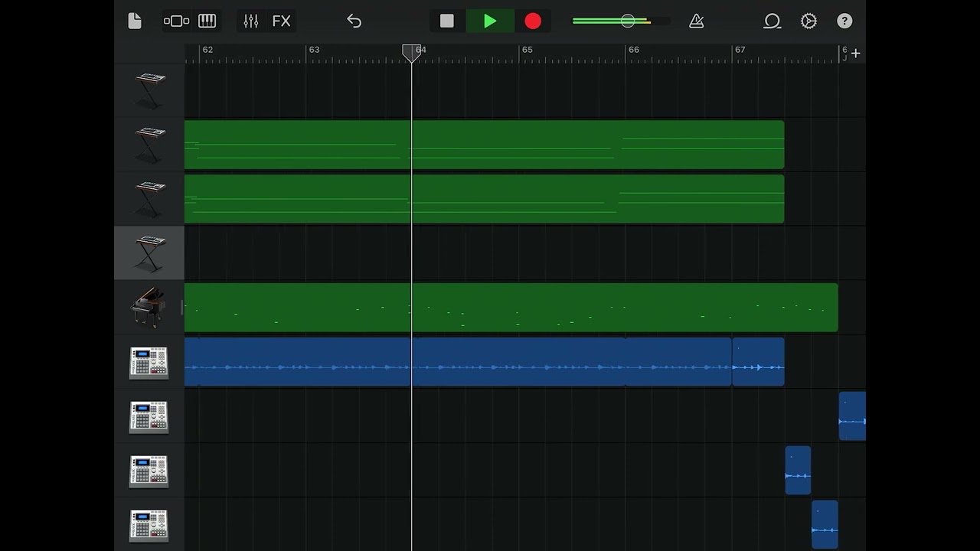Select the fourth drum machine track icon
Viewport: 980px width, 551px height.
coord(149,526)
